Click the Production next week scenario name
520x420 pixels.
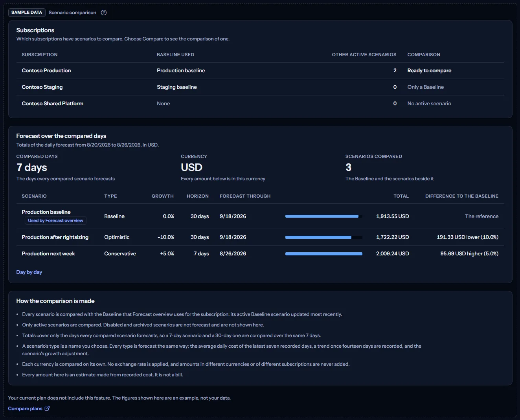(x=48, y=254)
